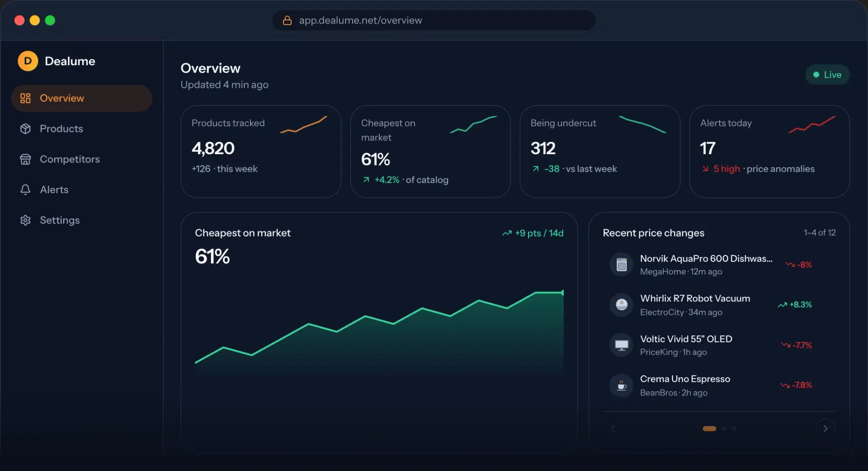Open the Settings menu item
This screenshot has height=471, width=868.
click(82, 220)
